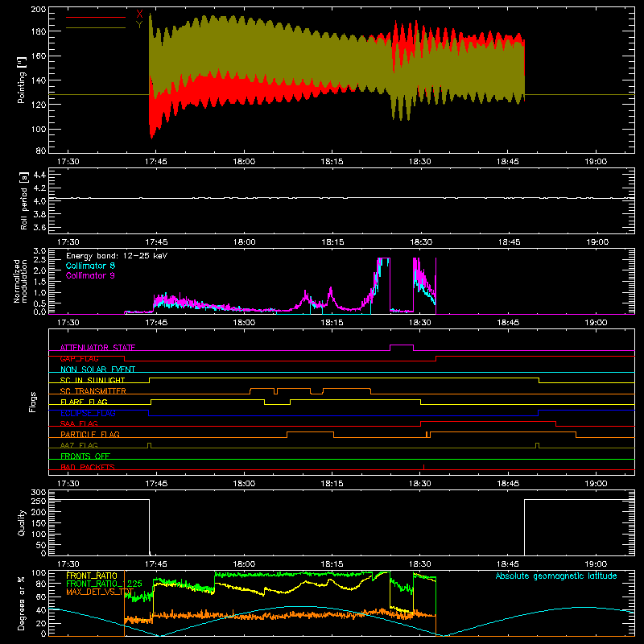Screen dimensions: 644x644
Task: Click the 3.6 tick on Roll period axis
Action: point(39,227)
